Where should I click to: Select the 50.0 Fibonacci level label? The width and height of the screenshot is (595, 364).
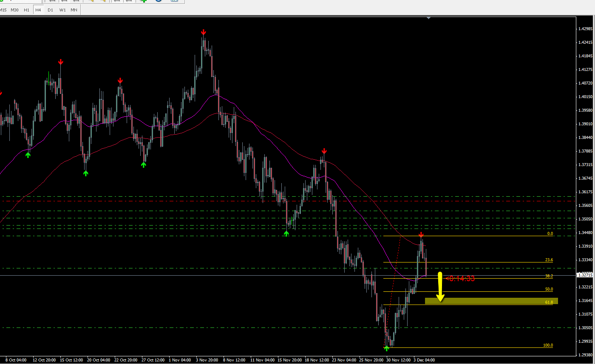(549, 289)
